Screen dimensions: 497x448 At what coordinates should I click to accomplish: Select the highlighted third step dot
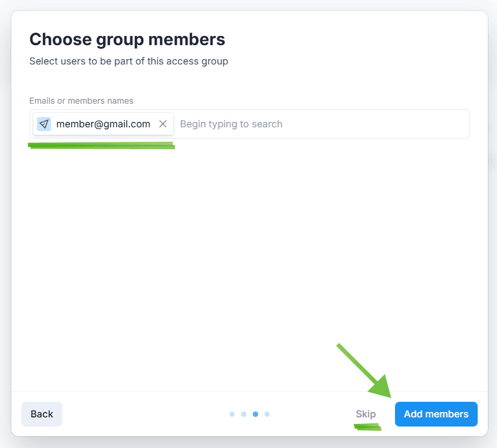point(255,414)
